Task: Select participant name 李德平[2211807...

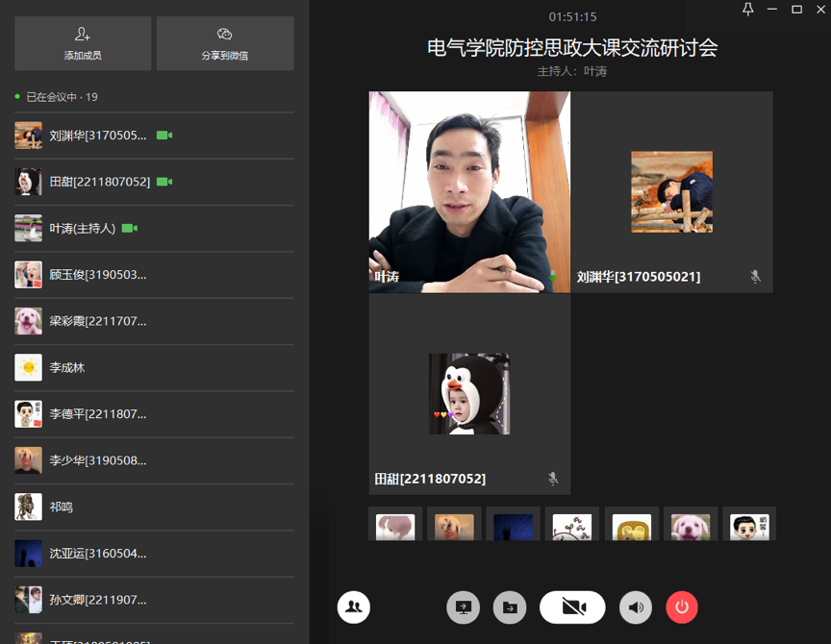Action: click(98, 414)
